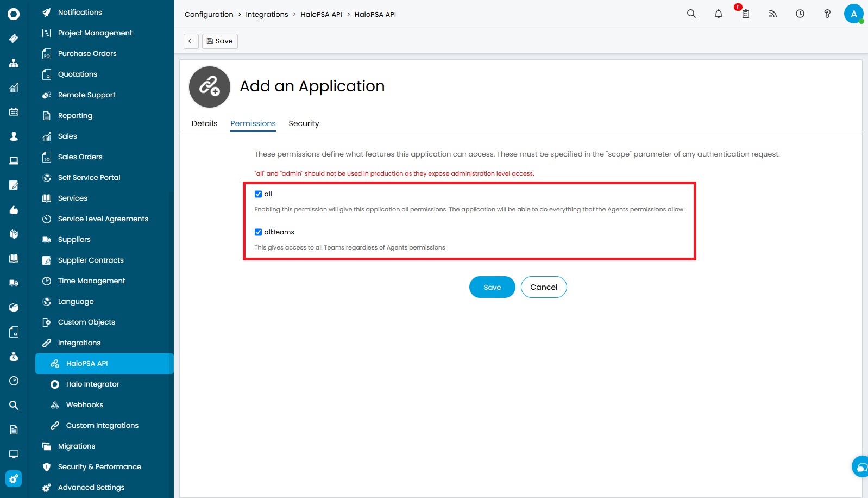Switch to the Security tab
Viewport: 868px width, 498px height.
pos(304,123)
